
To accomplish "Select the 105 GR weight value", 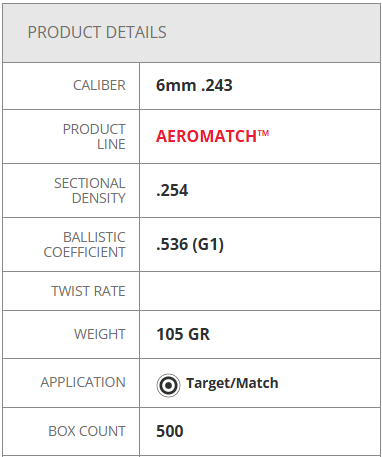I will [x=183, y=334].
